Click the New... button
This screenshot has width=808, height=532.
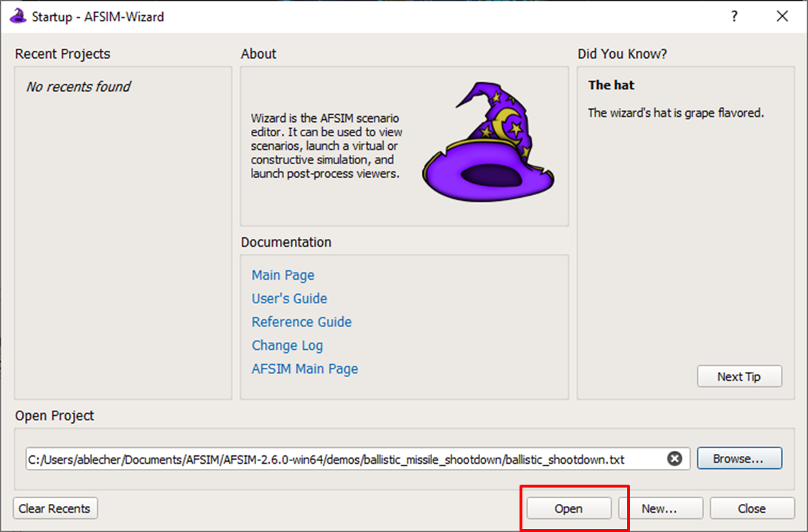pos(660,508)
